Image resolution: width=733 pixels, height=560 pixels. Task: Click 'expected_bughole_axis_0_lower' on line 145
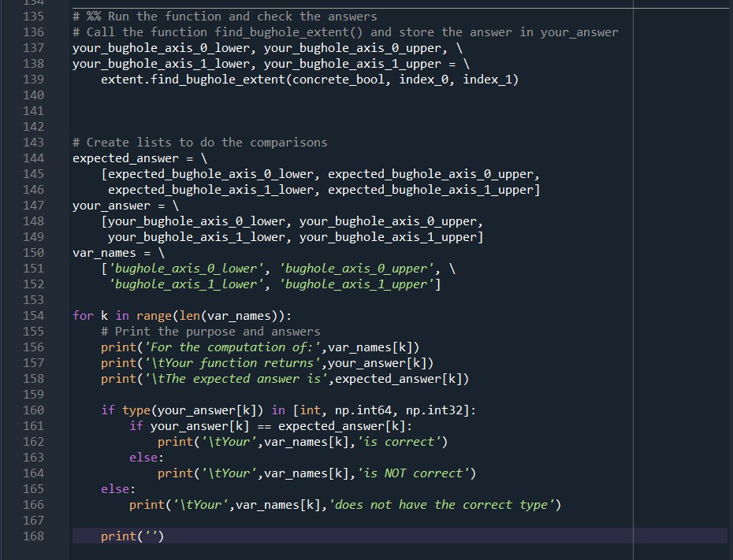pos(210,174)
